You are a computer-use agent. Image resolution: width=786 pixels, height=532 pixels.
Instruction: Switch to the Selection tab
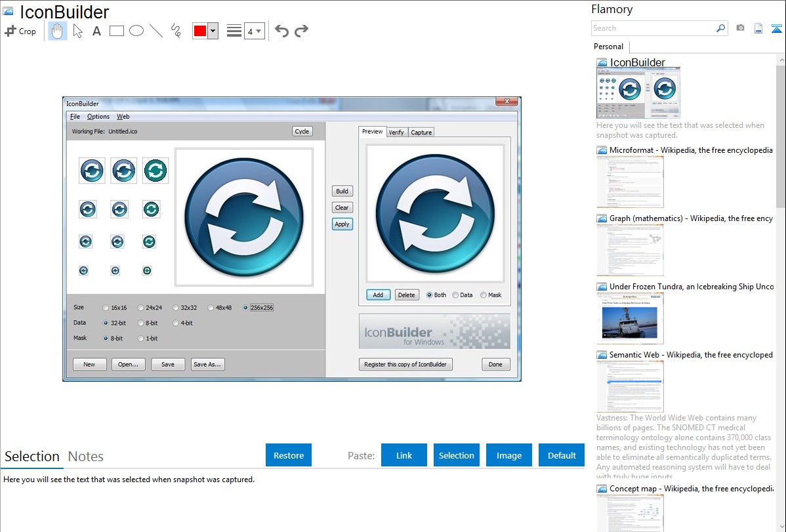pos(32,457)
